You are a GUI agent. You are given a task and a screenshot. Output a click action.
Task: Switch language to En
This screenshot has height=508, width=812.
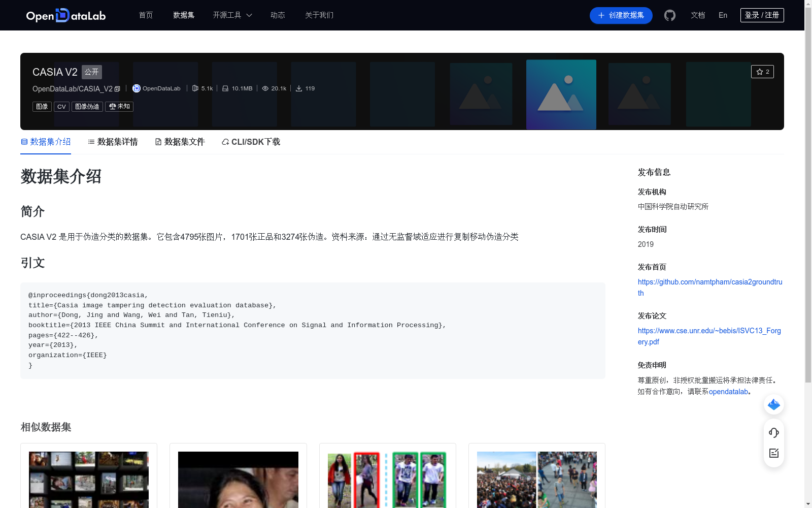(x=723, y=15)
